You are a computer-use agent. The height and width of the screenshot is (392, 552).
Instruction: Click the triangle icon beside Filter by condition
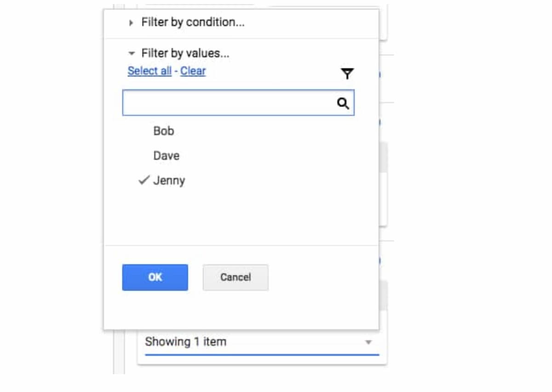pos(132,23)
